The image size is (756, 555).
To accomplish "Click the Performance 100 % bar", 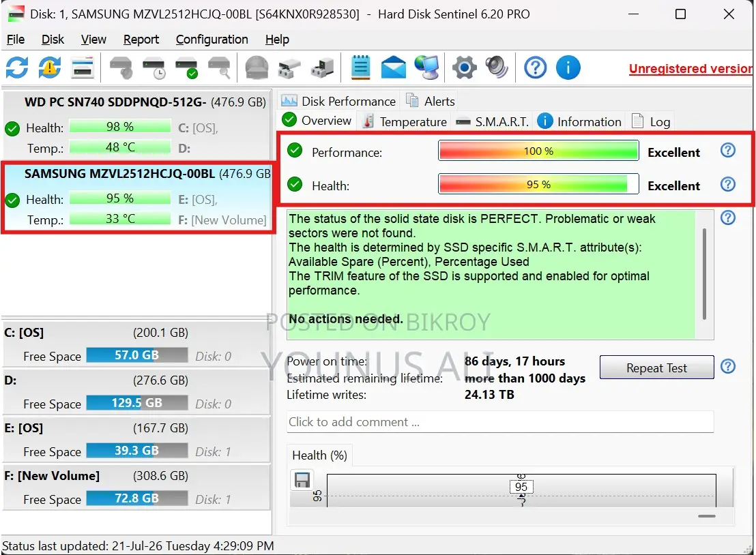I will 538,151.
